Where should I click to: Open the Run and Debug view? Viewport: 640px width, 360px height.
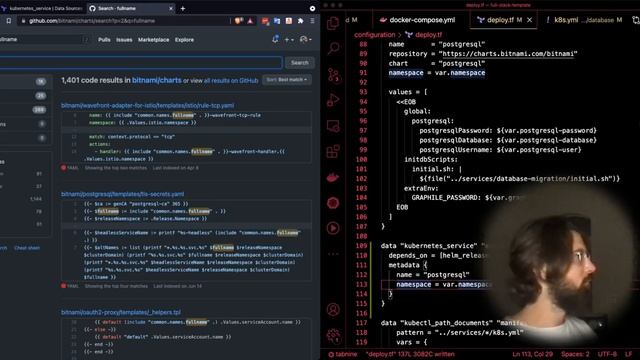[x=333, y=100]
